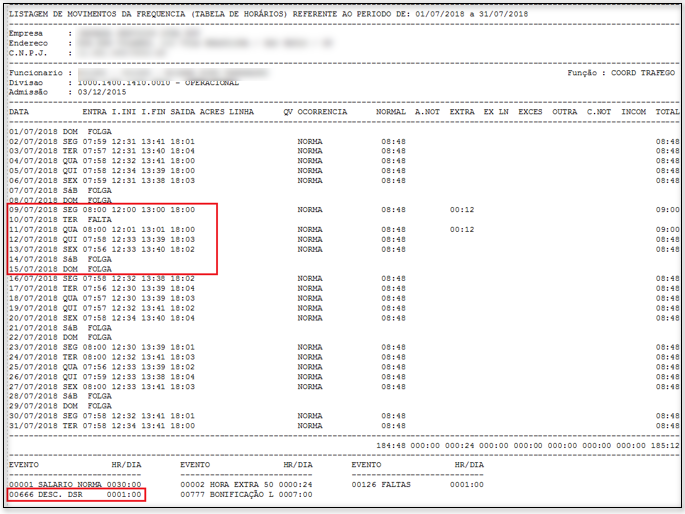
Task: Click the date '16/07/2018'
Action: 33,279
